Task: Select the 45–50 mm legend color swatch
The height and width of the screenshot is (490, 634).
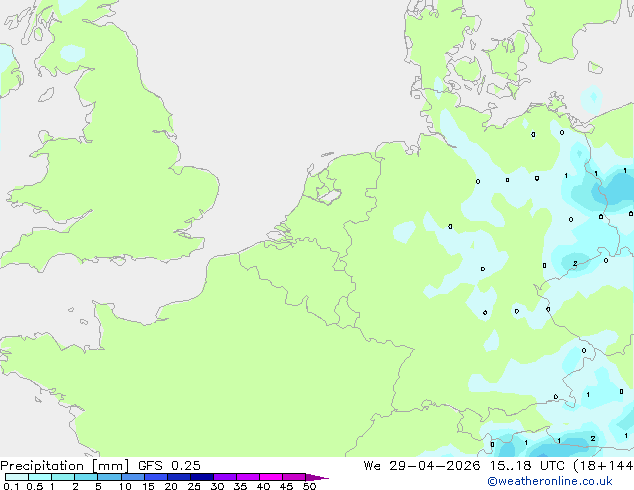Action: click(294, 477)
